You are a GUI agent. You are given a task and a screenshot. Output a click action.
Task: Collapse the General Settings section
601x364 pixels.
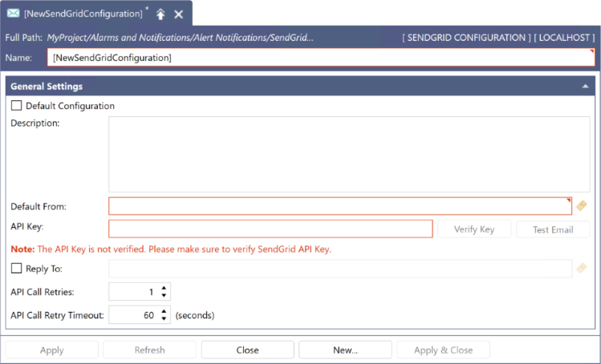point(585,86)
